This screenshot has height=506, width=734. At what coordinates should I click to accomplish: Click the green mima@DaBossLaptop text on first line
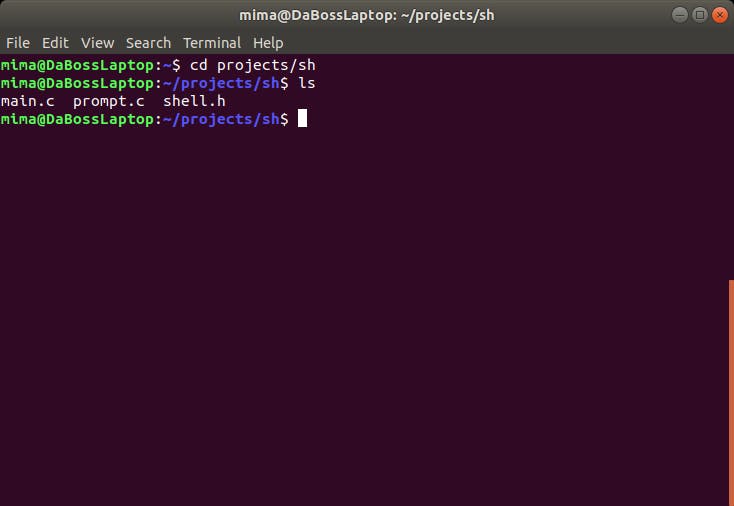click(78, 66)
